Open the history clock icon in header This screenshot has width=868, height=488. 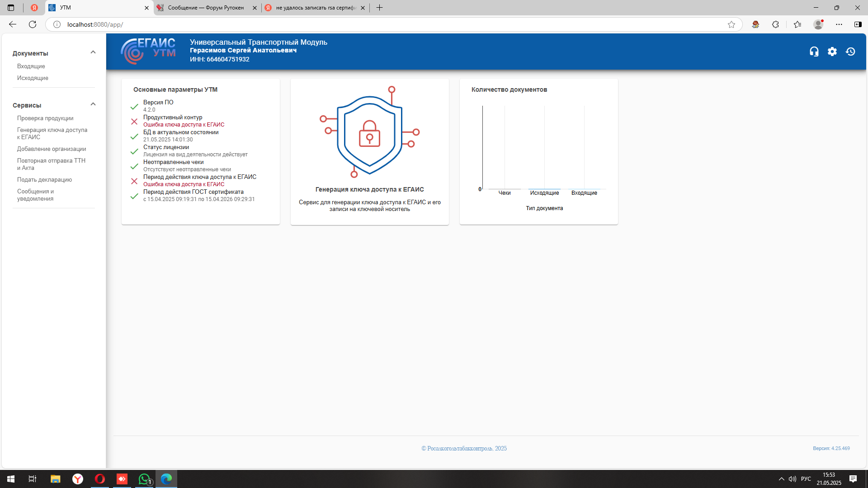[850, 52]
